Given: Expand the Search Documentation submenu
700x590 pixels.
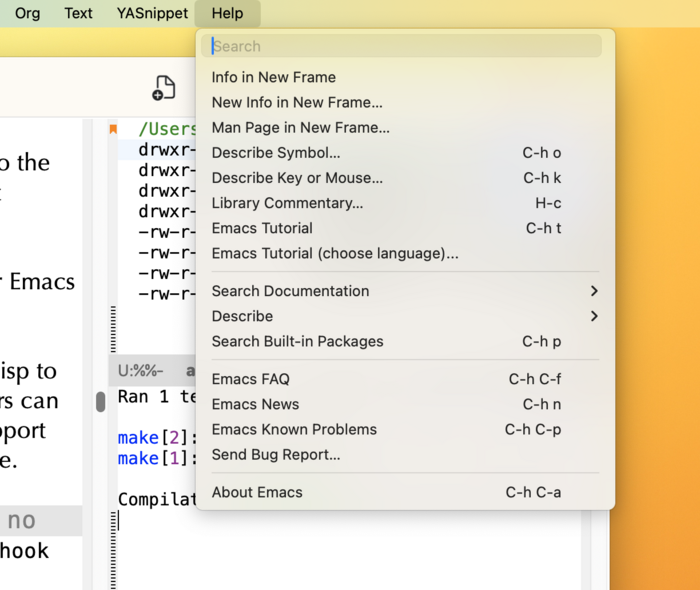Looking at the screenshot, I should tap(405, 291).
